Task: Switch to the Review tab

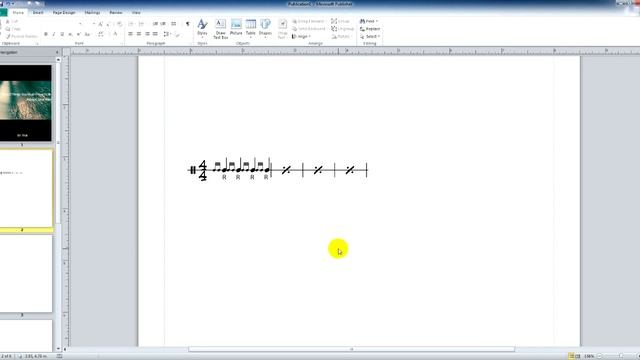Action: (x=116, y=13)
